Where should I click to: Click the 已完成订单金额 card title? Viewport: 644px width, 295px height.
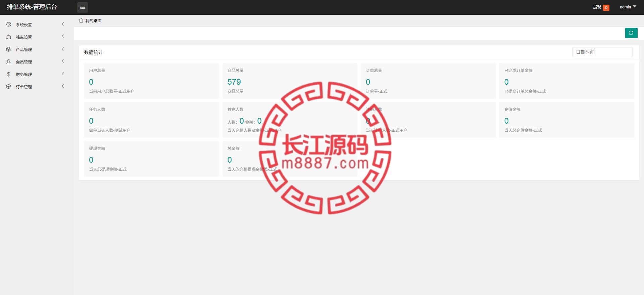(518, 71)
